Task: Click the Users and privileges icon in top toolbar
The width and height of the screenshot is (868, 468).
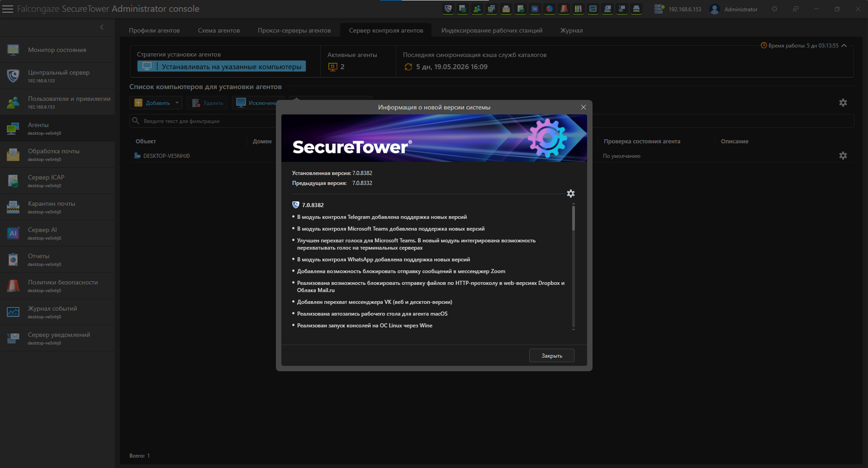Action: (477, 9)
